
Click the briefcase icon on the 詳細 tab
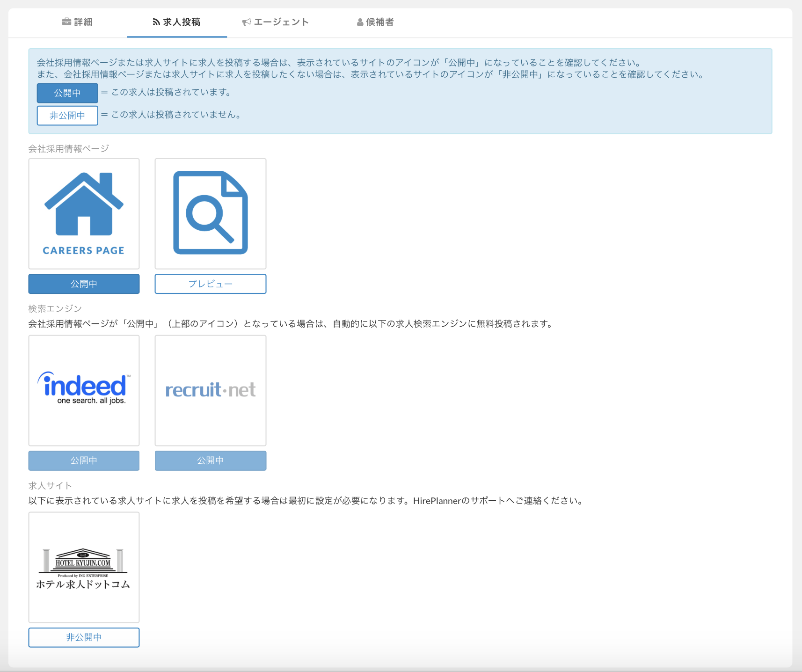pos(66,22)
